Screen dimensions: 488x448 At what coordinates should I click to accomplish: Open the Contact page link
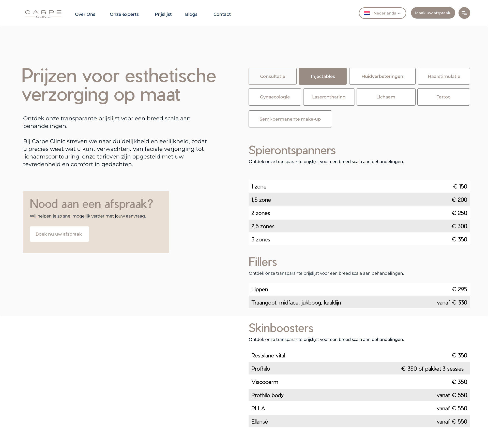point(222,14)
